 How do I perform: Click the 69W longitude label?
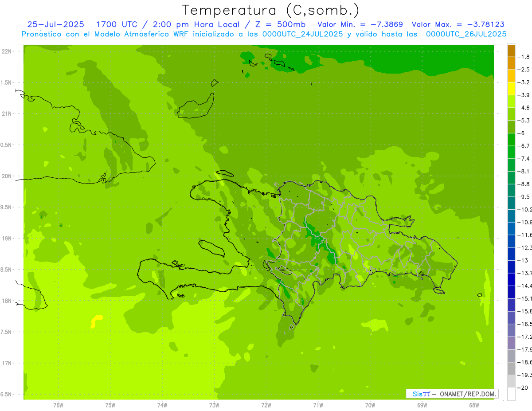[x=422, y=405]
